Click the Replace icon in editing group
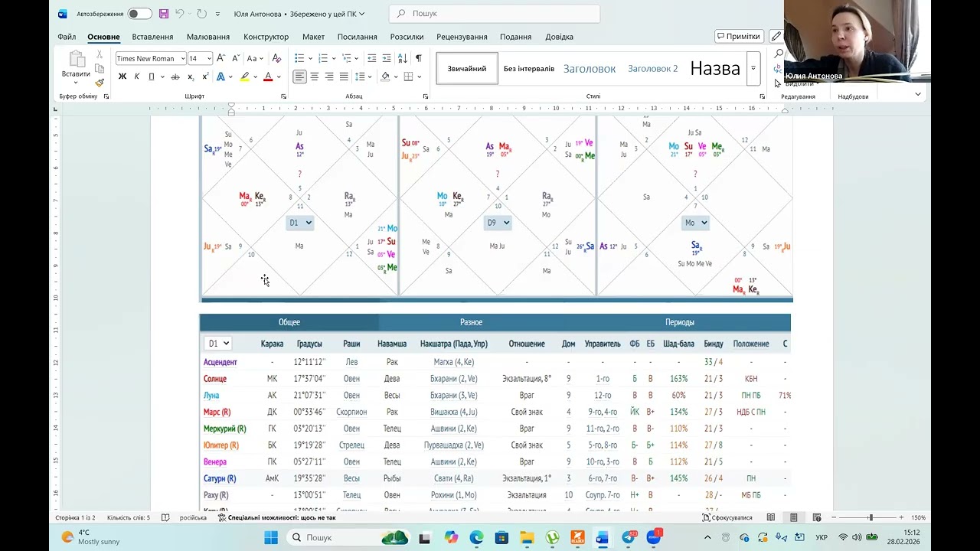Image resolution: width=980 pixels, height=551 pixels. click(779, 68)
